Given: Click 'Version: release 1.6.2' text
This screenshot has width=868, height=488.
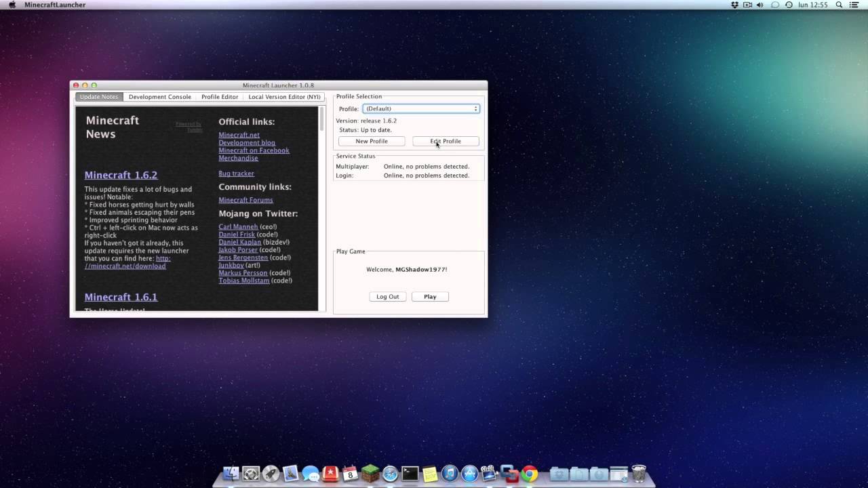Looking at the screenshot, I should point(366,121).
